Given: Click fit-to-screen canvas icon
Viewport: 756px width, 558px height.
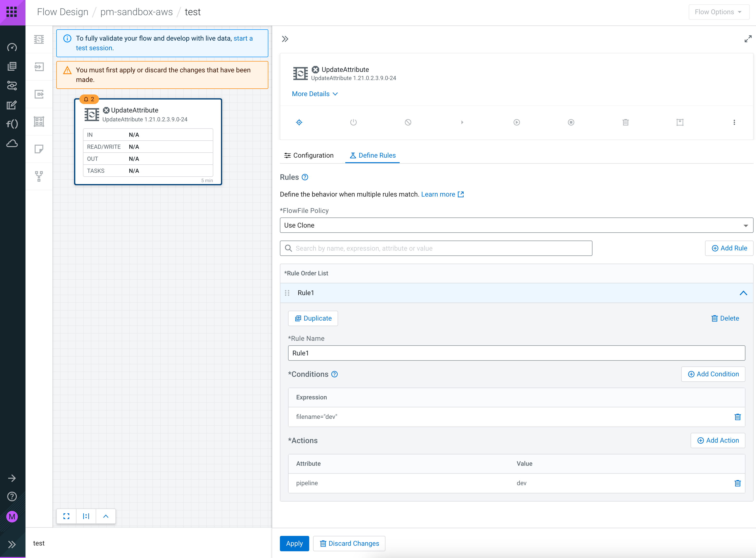Looking at the screenshot, I should (66, 516).
